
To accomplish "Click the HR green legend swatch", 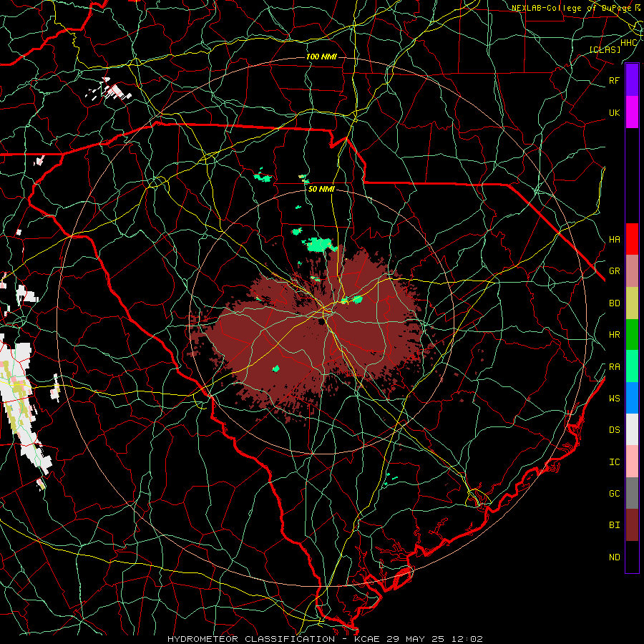I will 632,335.
